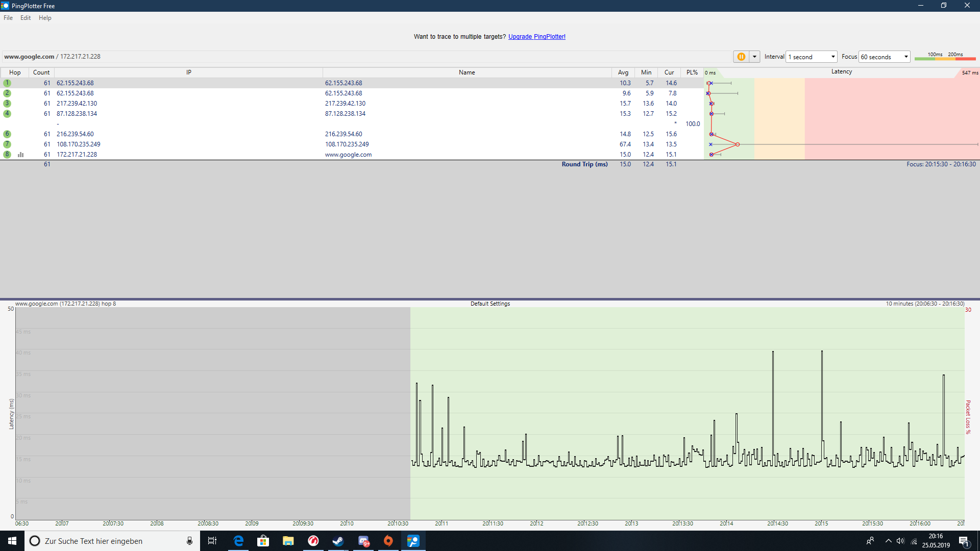This screenshot has height=551, width=980.
Task: Select the hop 7 row 108.170.235.249
Action: click(79, 144)
